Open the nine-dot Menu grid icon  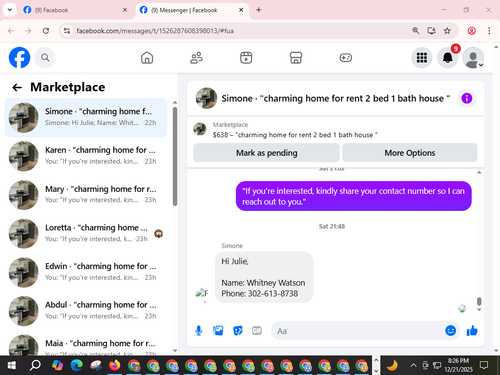click(422, 58)
